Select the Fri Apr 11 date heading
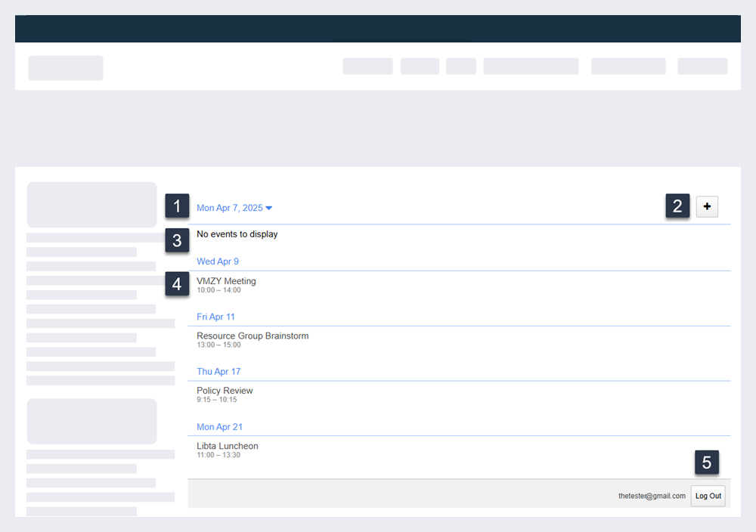 click(x=215, y=317)
